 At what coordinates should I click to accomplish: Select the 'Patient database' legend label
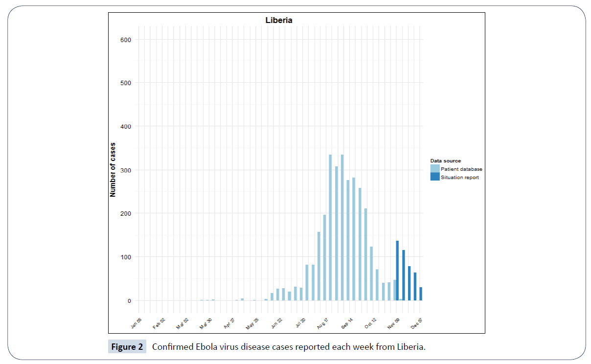(x=461, y=169)
